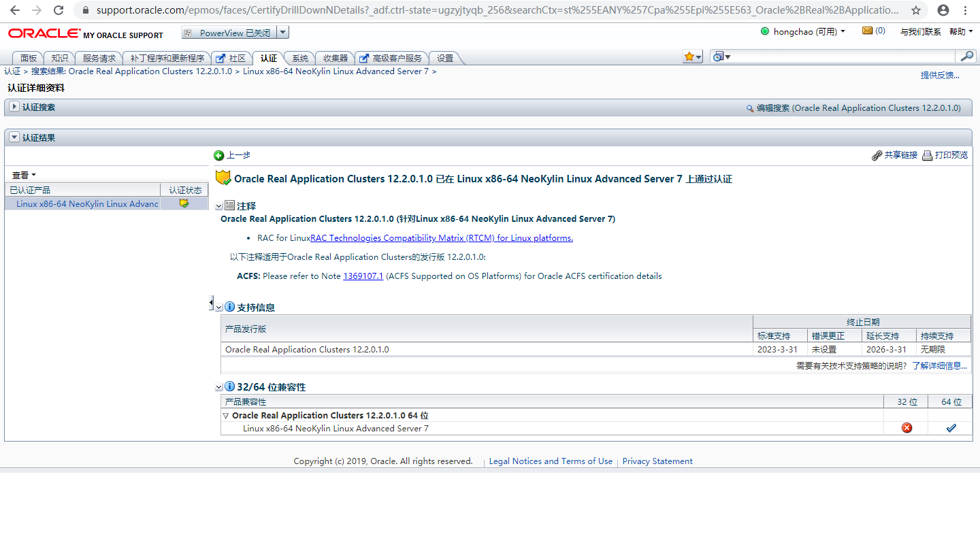Image resolution: width=980 pixels, height=560 pixels.
Task: Open the 补丁程序和更新程序 tab
Action: (167, 59)
